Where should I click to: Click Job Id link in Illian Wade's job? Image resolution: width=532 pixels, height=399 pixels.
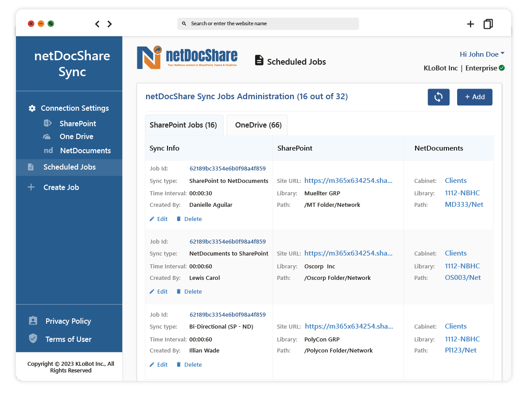tap(228, 315)
